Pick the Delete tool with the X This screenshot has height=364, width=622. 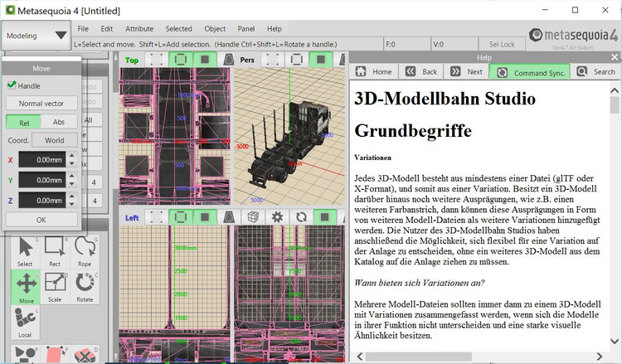point(85,353)
